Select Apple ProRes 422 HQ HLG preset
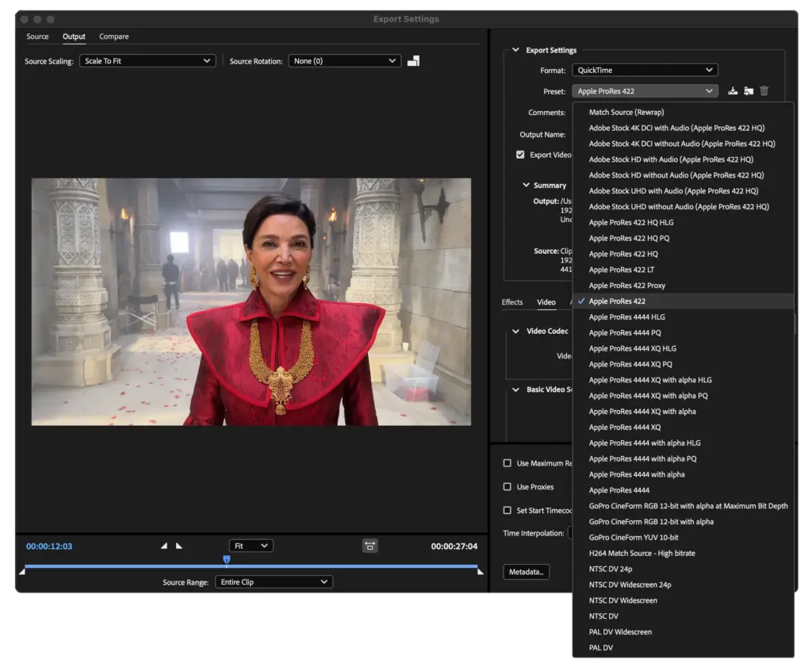812x671 pixels. (683, 222)
